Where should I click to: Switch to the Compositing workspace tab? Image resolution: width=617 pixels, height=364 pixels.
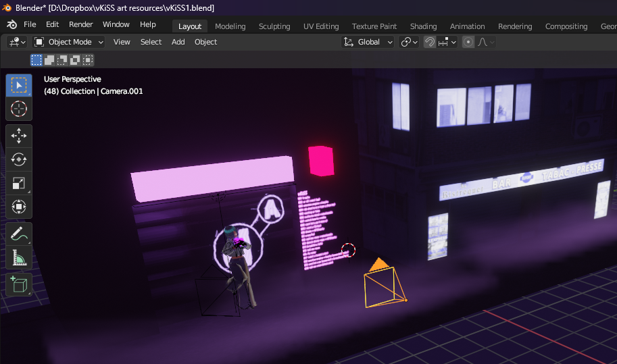(566, 26)
